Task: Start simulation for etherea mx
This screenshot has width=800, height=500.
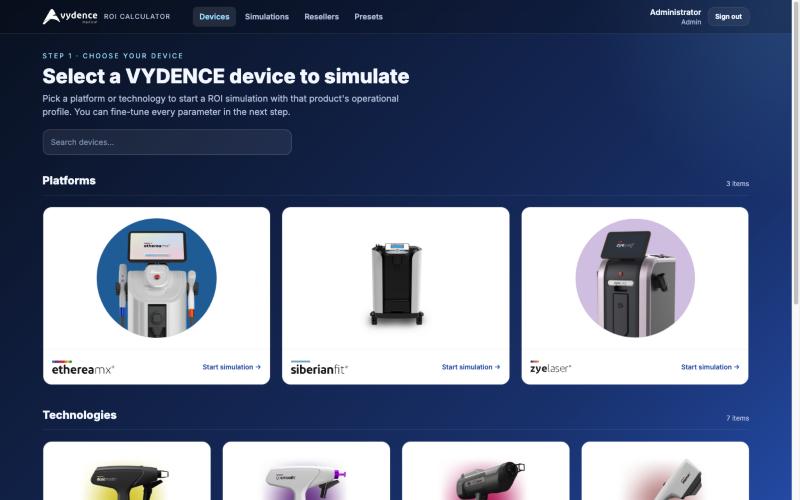Action: [x=231, y=367]
